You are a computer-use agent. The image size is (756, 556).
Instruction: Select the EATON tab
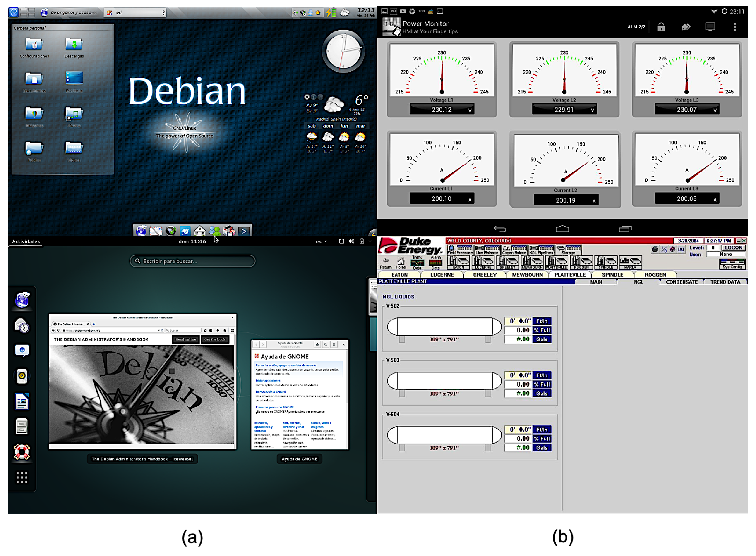(x=399, y=275)
